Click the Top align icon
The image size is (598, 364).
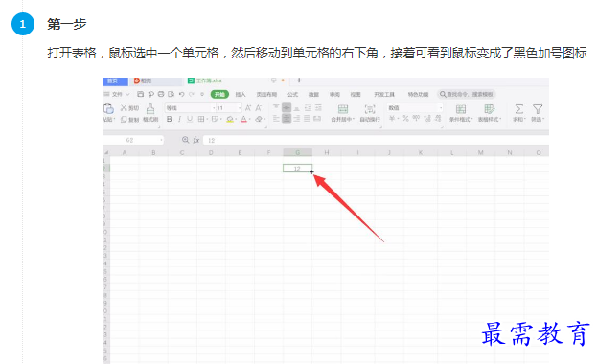[276, 107]
